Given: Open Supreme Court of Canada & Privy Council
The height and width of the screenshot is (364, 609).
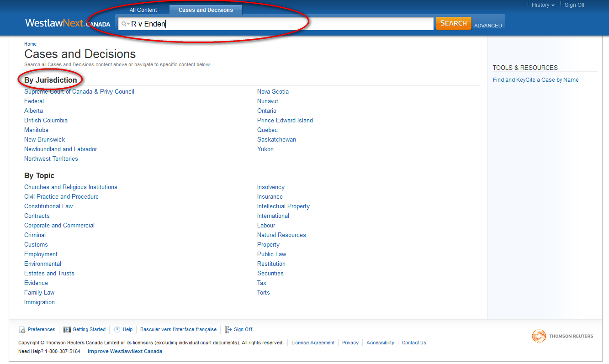Looking at the screenshot, I should 79,91.
